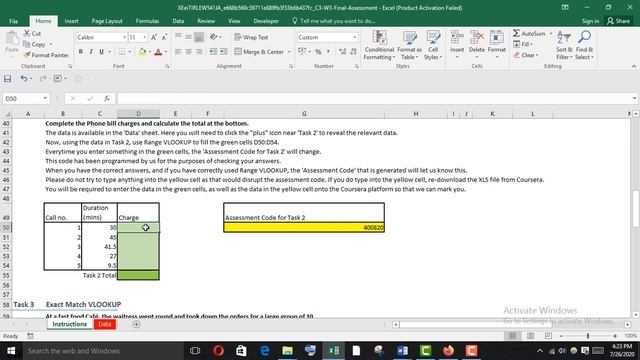Click the Share button
The image size is (640, 360).
[x=618, y=21]
